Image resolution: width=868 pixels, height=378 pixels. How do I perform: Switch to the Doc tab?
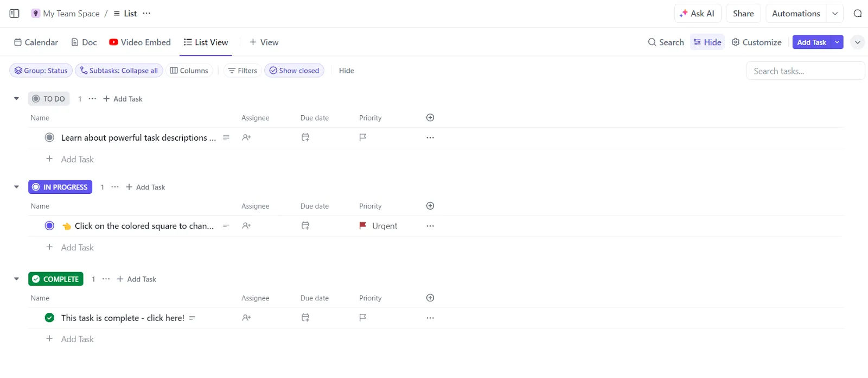(84, 42)
